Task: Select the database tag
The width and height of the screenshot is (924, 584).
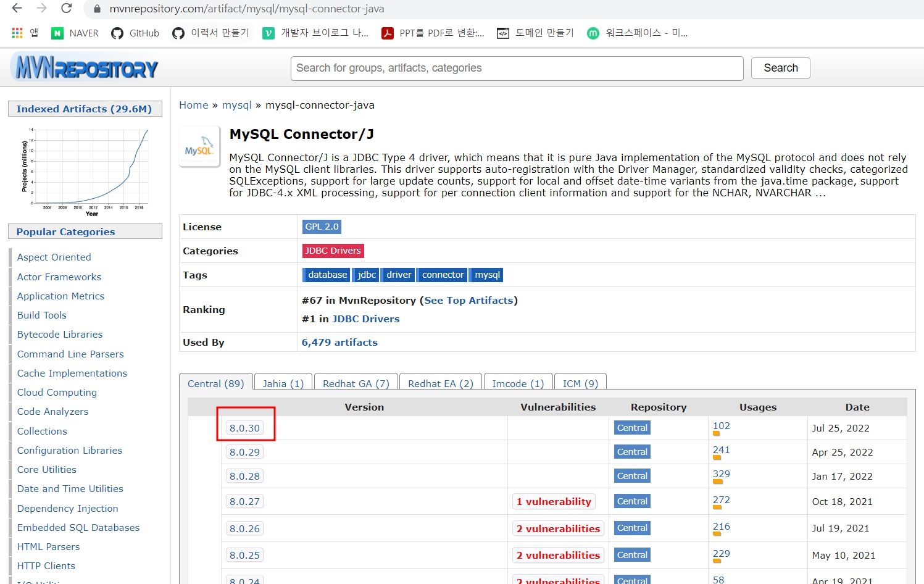Action: (x=327, y=275)
